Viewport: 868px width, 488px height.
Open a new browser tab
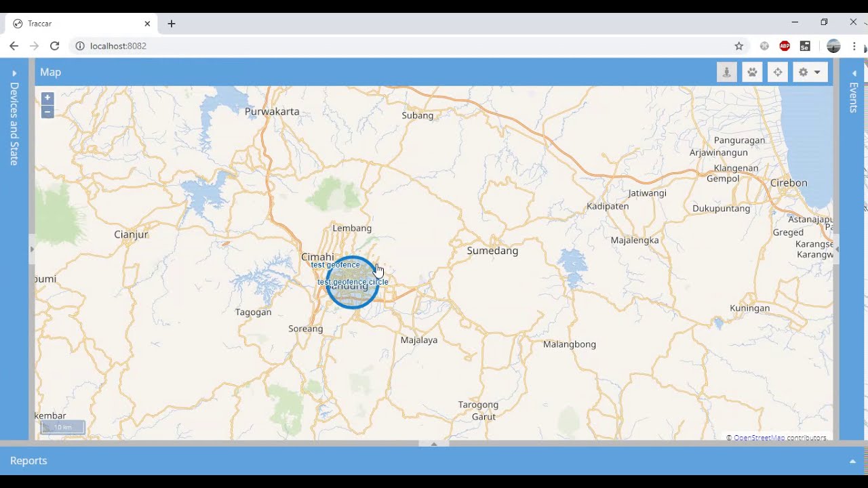(172, 23)
